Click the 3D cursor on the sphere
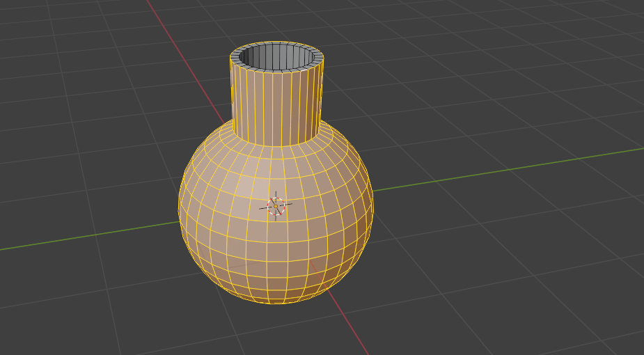 click(x=276, y=205)
